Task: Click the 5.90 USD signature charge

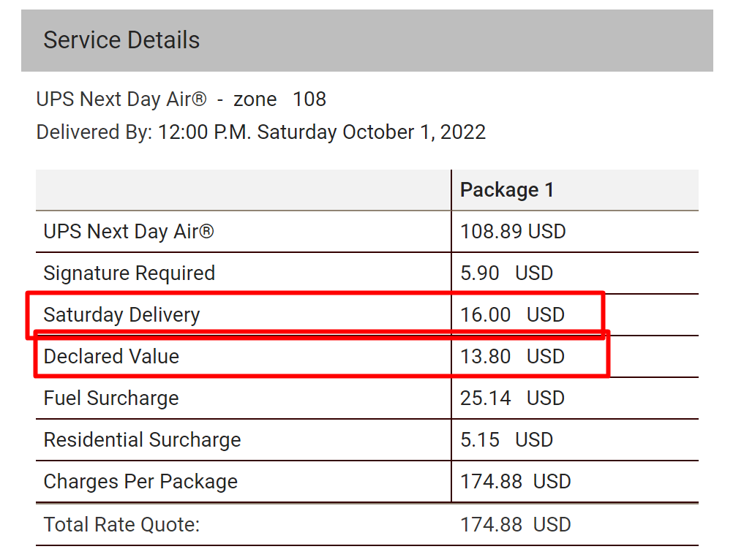Action: [507, 273]
